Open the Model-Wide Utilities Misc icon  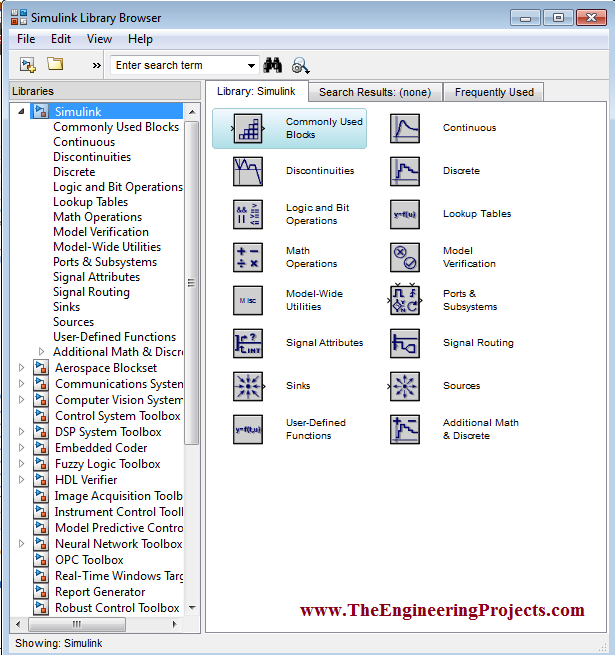[x=248, y=300]
